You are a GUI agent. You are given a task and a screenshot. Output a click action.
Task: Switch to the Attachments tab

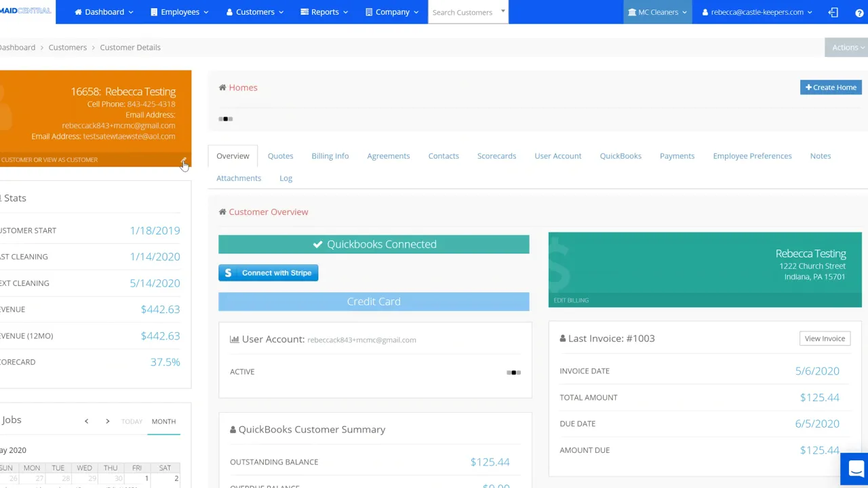click(x=239, y=178)
